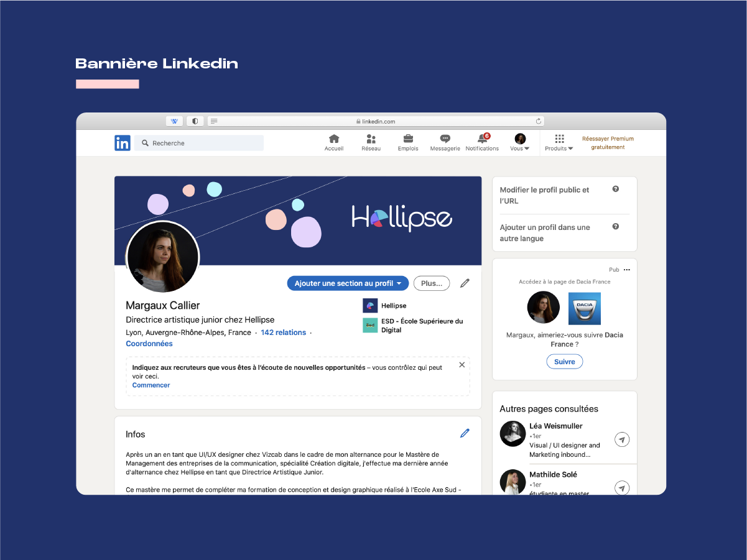Edit the Infos section pencil
Viewport: 747px width, 560px height.
pyautogui.click(x=465, y=433)
